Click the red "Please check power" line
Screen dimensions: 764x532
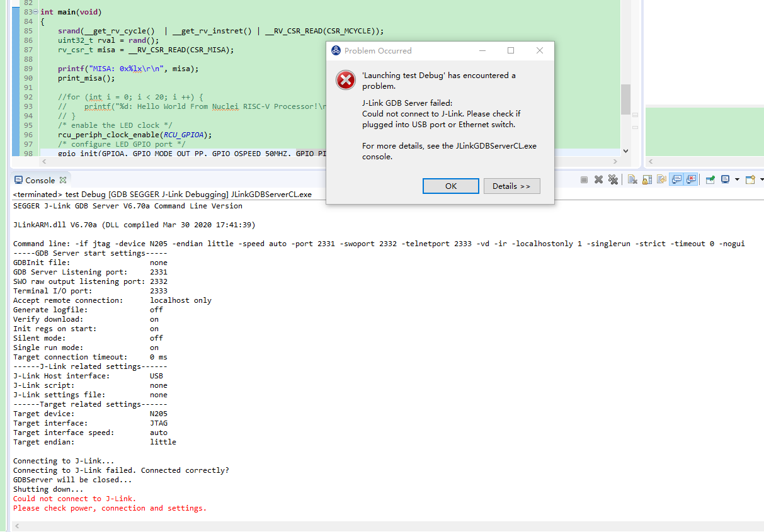click(110, 508)
